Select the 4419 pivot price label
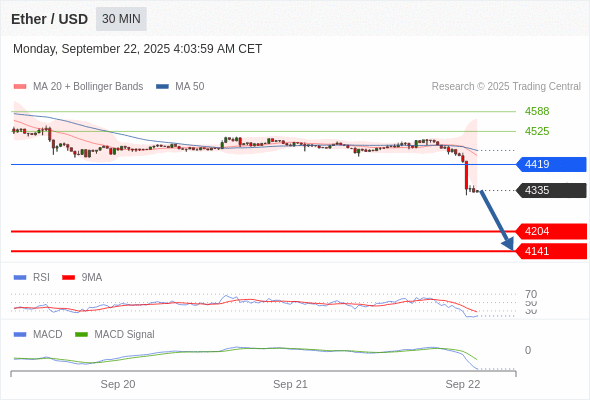 (551, 164)
